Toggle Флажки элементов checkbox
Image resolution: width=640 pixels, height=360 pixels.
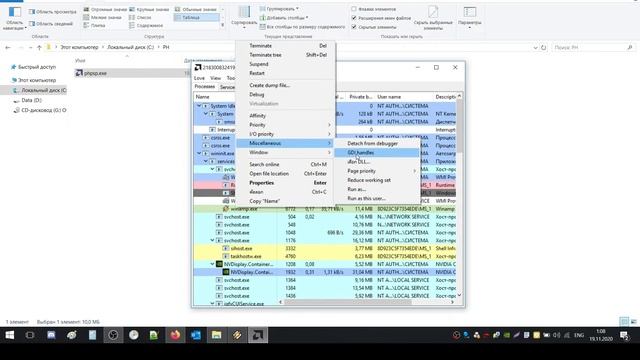coord(354,9)
